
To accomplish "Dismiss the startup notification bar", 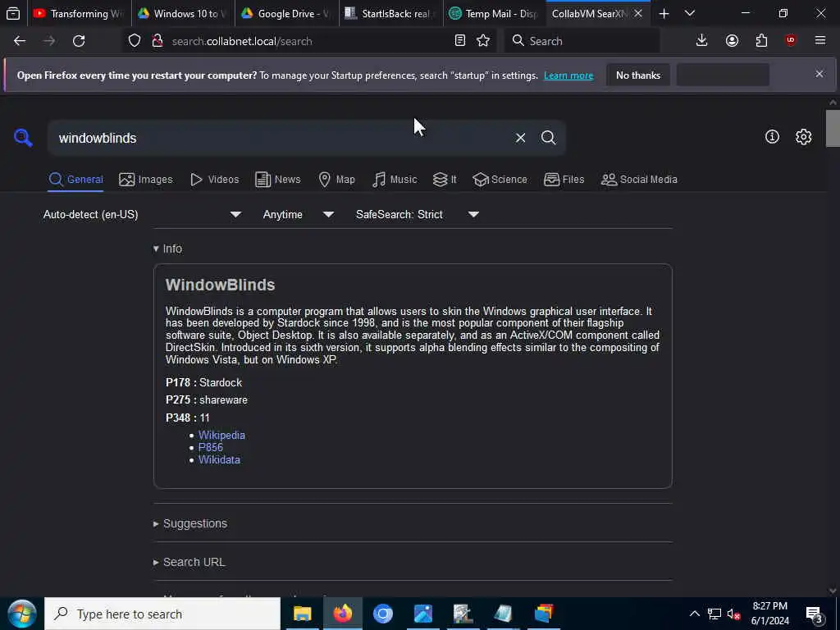I will [x=819, y=74].
